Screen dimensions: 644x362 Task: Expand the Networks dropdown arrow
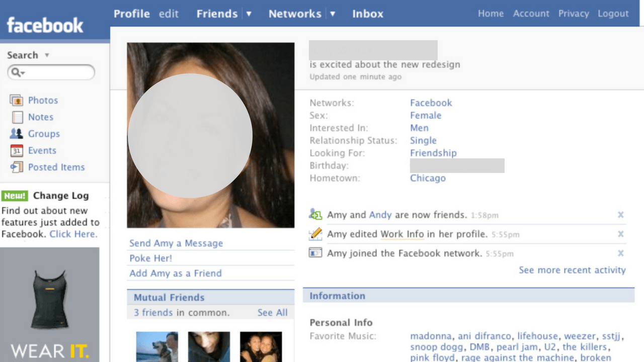(332, 14)
